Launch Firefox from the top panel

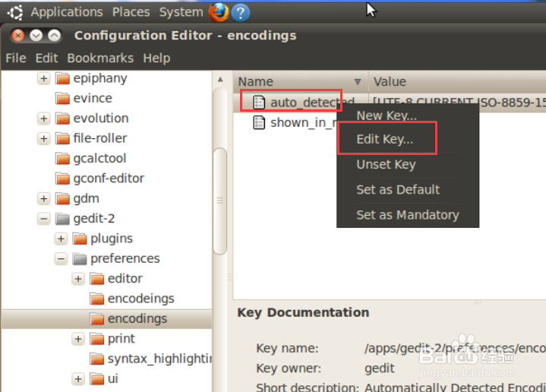coord(219,12)
